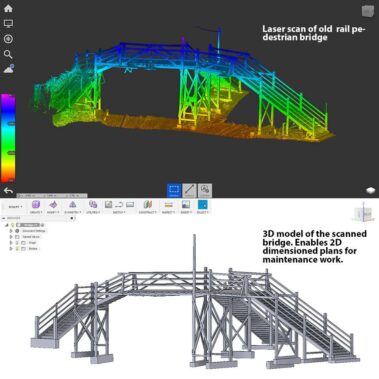Click the Browser panel title
Viewport: 379px width, 379px height.
pos(13,218)
